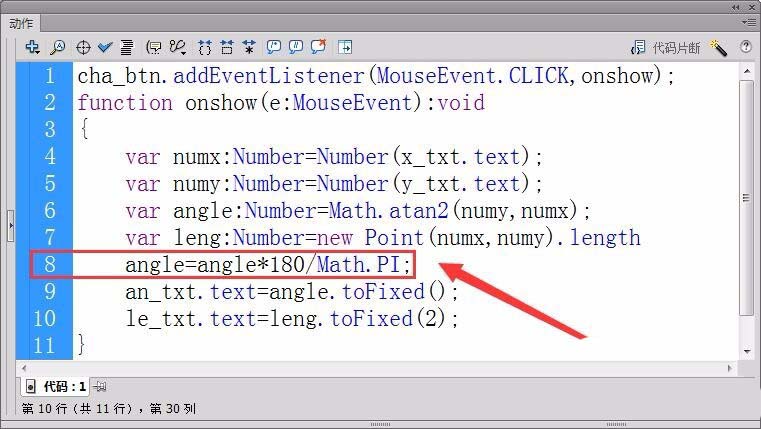Click 'y_txt.text' on line 5

(460, 184)
